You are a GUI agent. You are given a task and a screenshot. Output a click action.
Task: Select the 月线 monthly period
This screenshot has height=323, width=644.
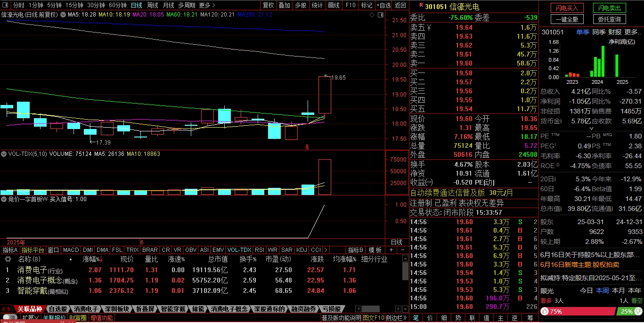[168, 5]
